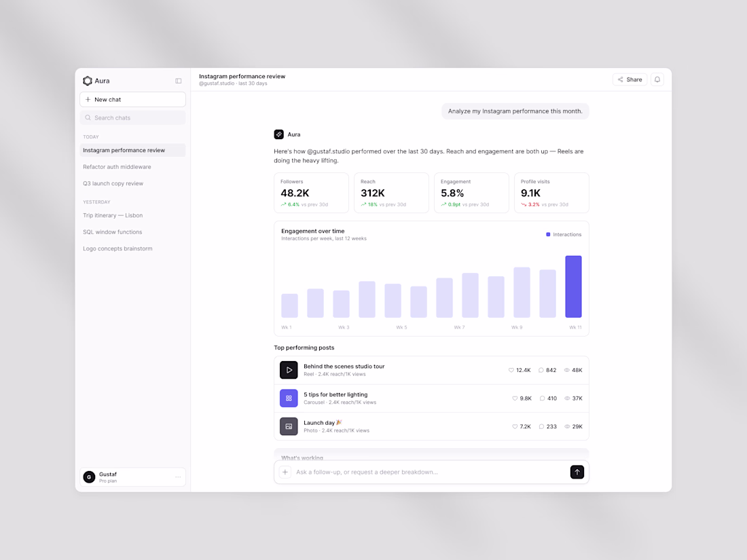Click the Gustaf avatar circle
747x560 pixels.
89,477
